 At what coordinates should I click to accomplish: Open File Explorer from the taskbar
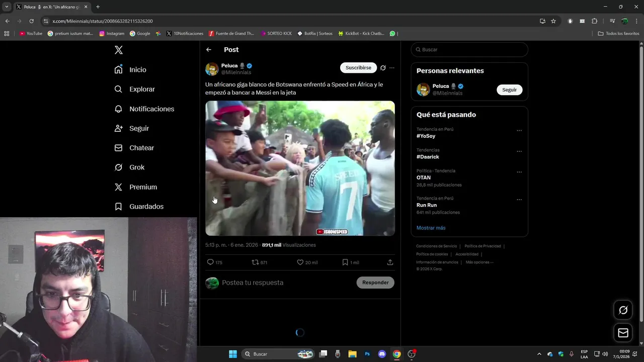352,354
